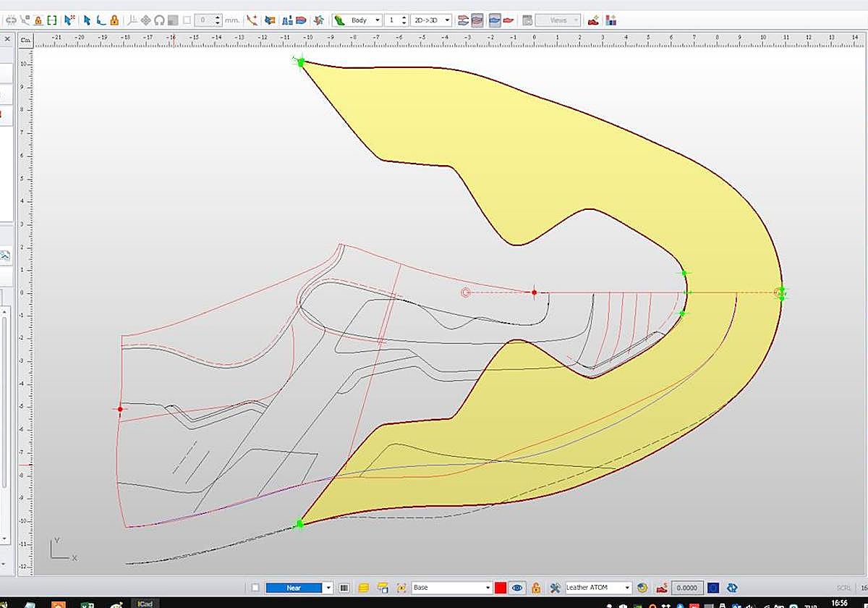Toggle the open padlock in bottom bar

[536, 588]
